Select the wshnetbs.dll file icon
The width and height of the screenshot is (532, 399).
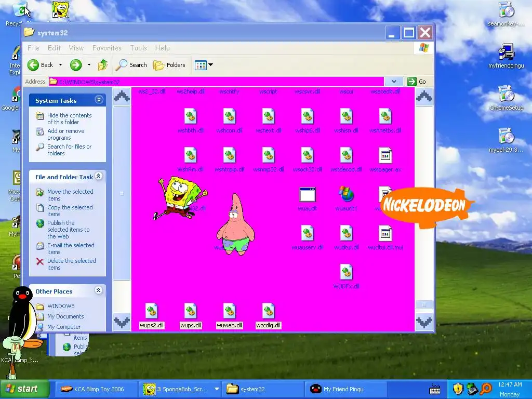(385, 116)
